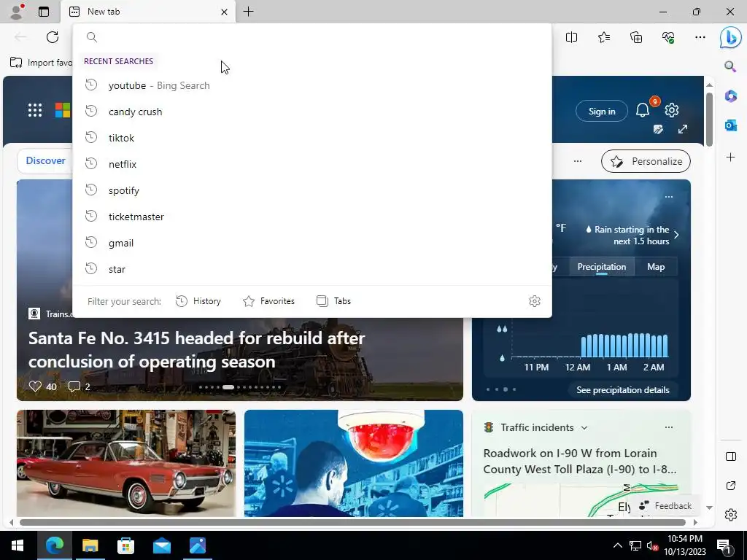Open sidebar Search icon
The width and height of the screenshot is (747, 560).
(730, 66)
